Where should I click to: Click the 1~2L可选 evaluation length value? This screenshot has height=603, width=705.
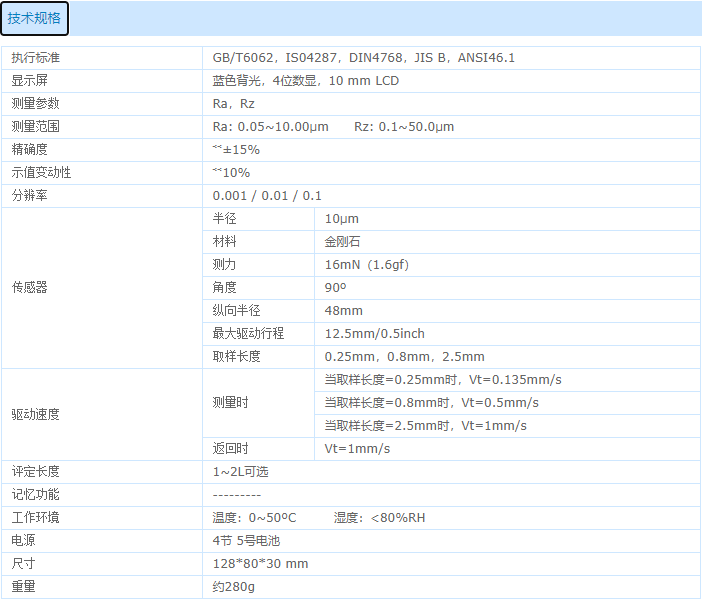pyautogui.click(x=241, y=472)
